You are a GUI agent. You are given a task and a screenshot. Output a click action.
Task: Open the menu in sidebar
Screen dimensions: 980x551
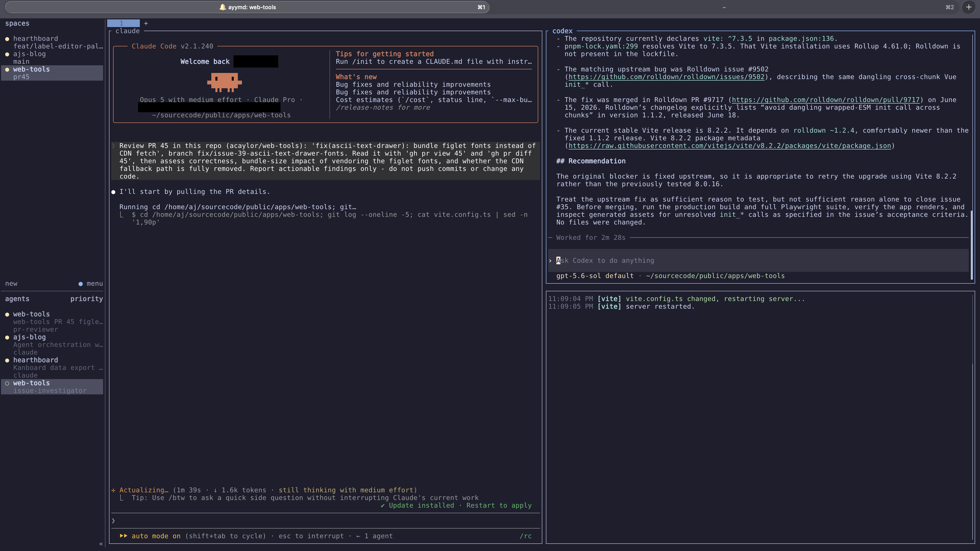coord(95,284)
